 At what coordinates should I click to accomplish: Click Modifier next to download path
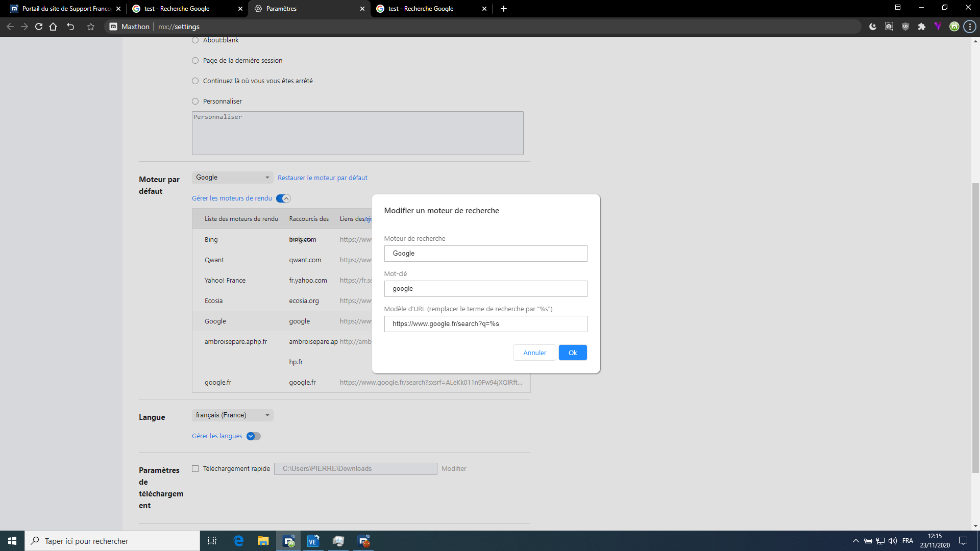(454, 469)
